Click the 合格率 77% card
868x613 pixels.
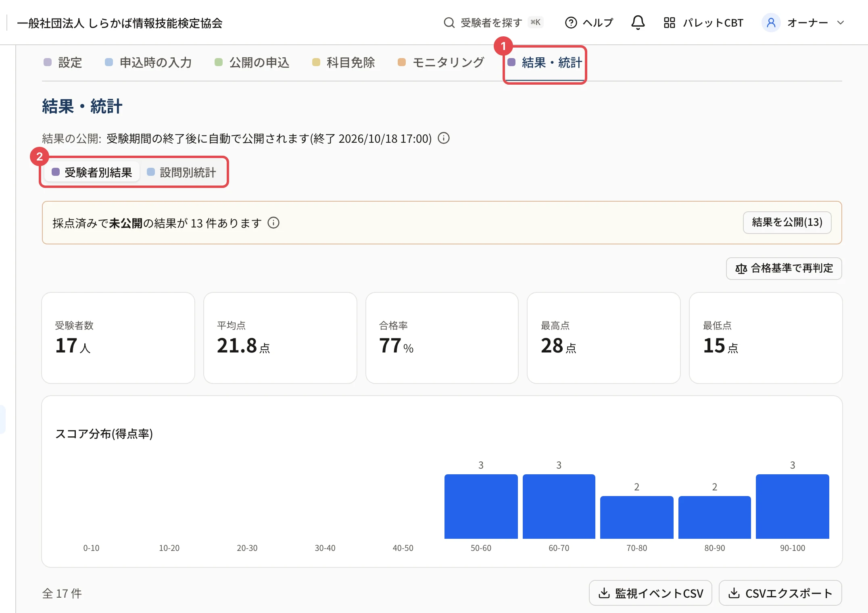(x=442, y=338)
